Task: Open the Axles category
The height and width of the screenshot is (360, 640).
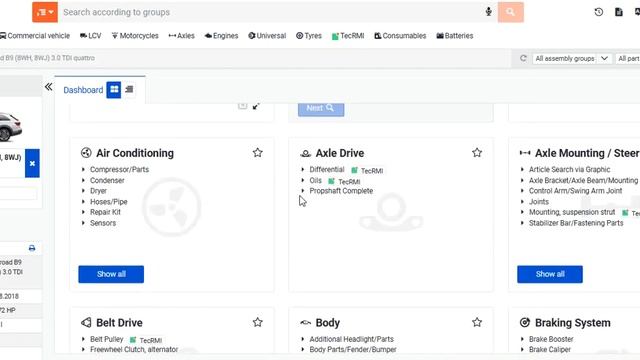Action: pyautogui.click(x=182, y=36)
